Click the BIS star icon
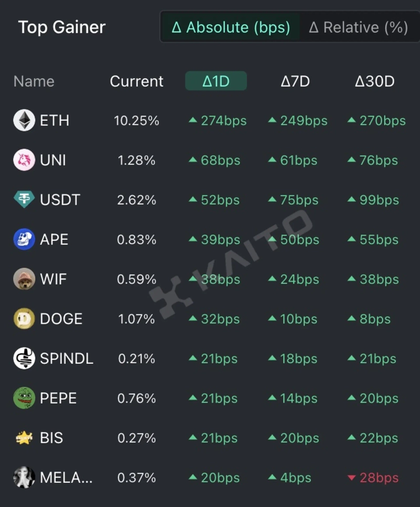 point(24,438)
